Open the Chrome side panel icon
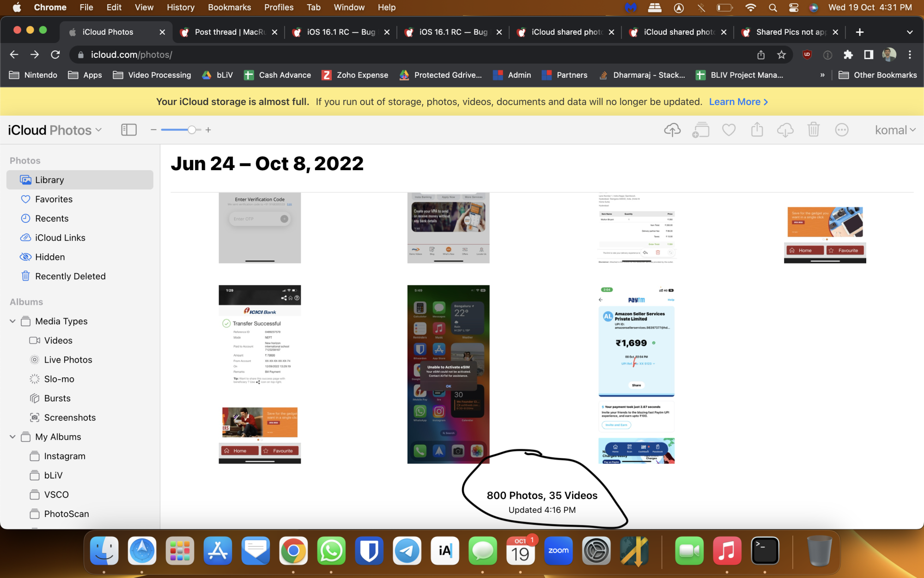The width and height of the screenshot is (924, 578). 869,55
